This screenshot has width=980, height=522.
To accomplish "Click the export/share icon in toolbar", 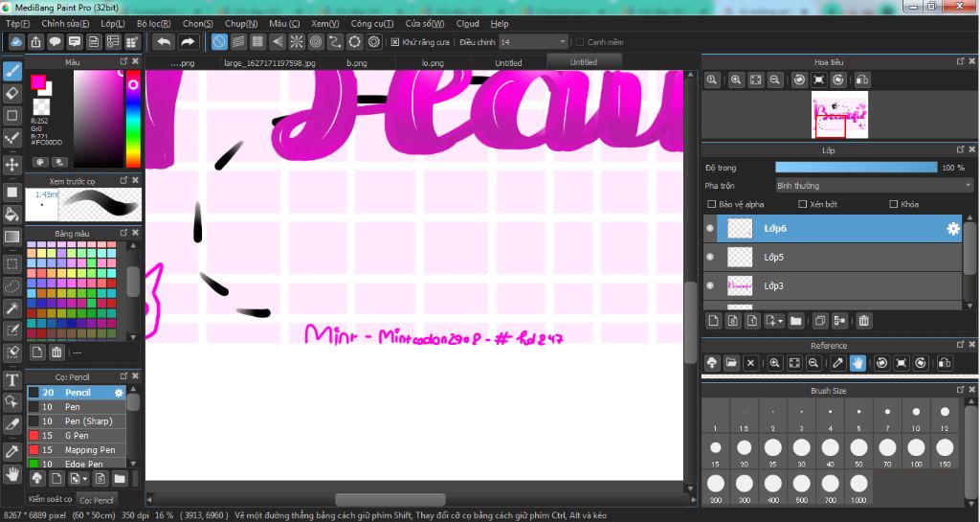I will pyautogui.click(x=35, y=42).
